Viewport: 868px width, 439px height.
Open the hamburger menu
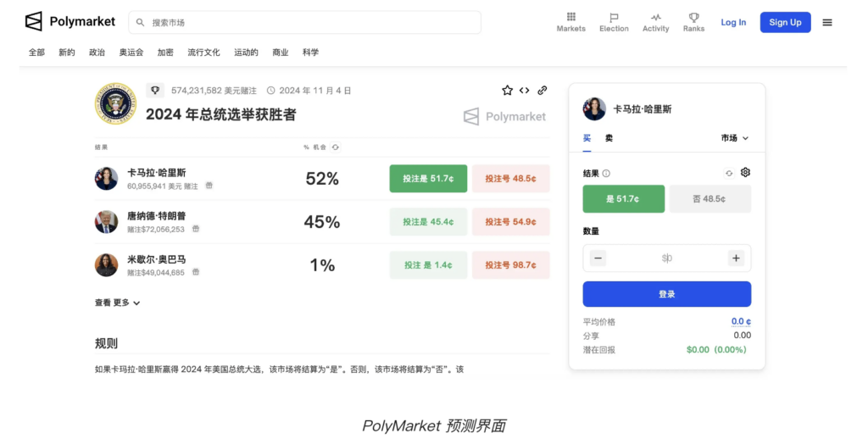pyautogui.click(x=827, y=23)
